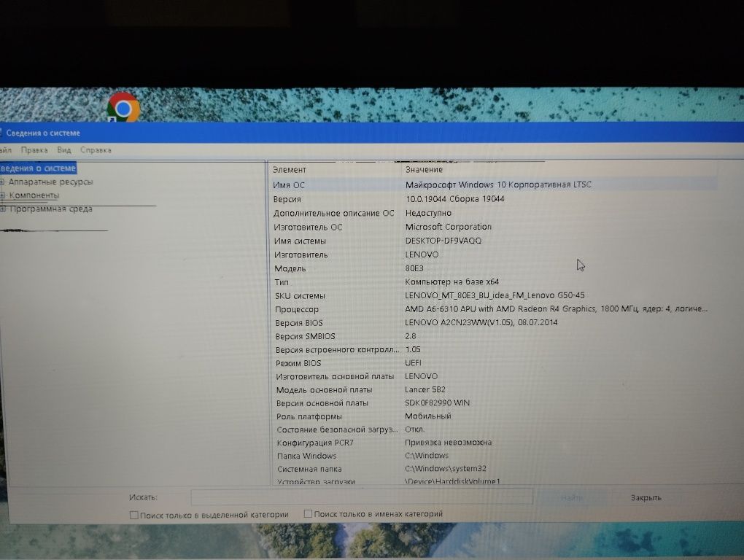
Task: Select the model value 80E3
Action: [414, 268]
